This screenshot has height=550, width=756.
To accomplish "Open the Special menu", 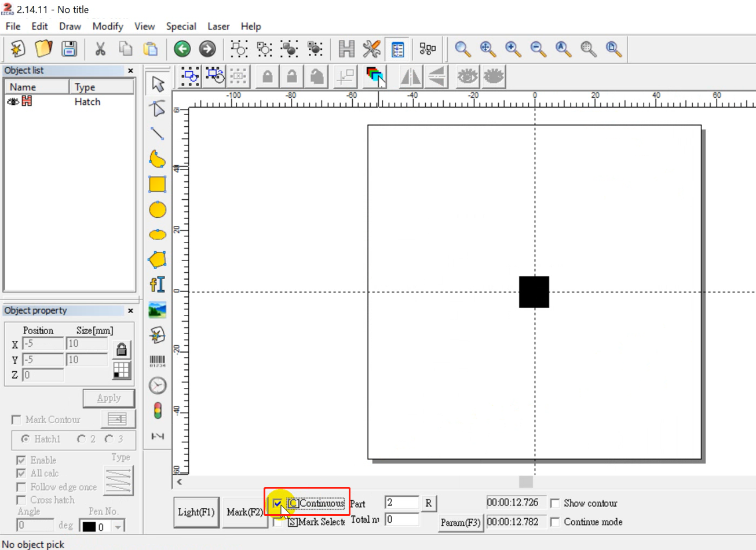I will pos(181,26).
